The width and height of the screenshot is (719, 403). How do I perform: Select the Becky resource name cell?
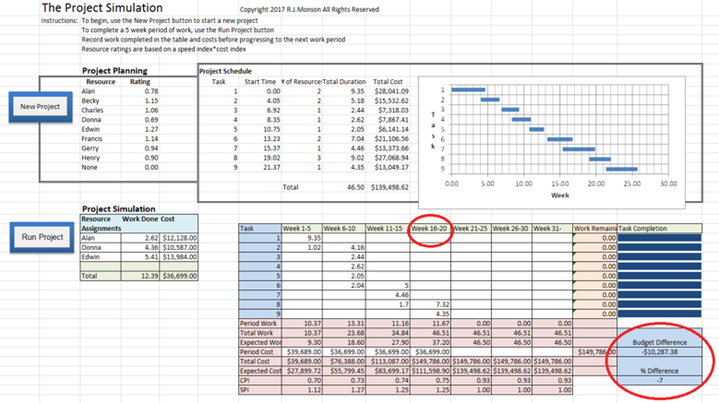tap(90, 101)
